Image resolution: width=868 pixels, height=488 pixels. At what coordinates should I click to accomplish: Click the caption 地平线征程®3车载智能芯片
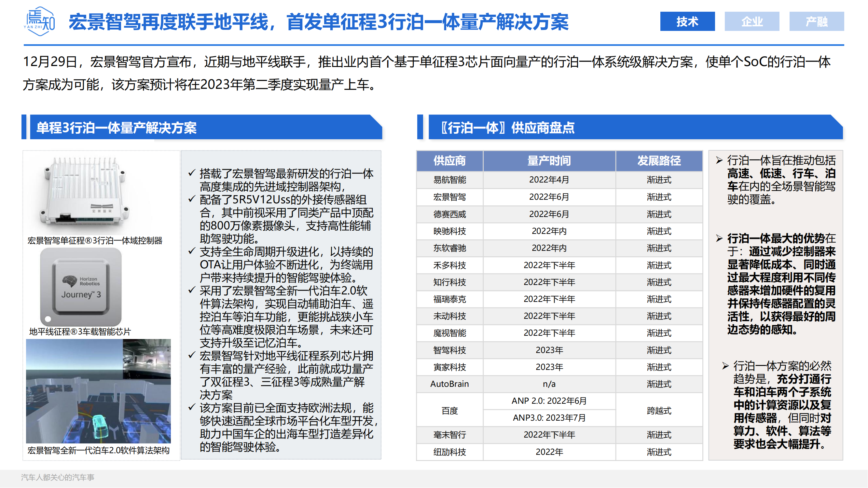tap(80, 332)
